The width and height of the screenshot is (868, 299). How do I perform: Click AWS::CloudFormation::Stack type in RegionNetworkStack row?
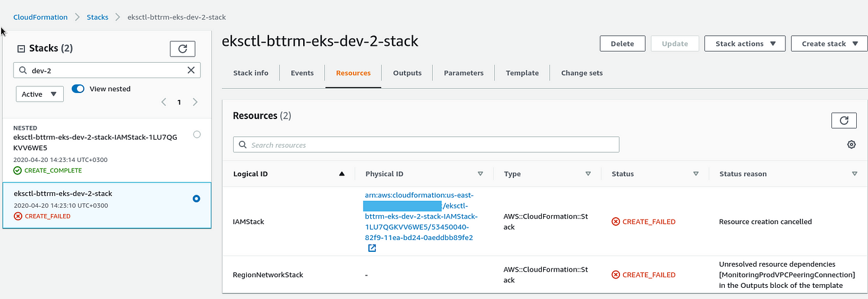click(x=546, y=275)
